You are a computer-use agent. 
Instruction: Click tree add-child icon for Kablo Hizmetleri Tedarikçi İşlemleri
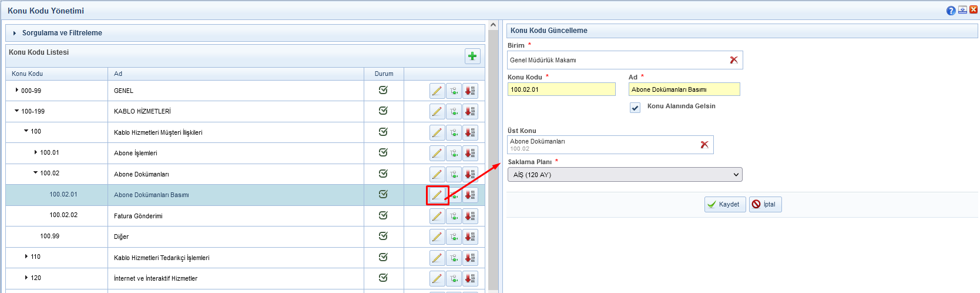454,258
